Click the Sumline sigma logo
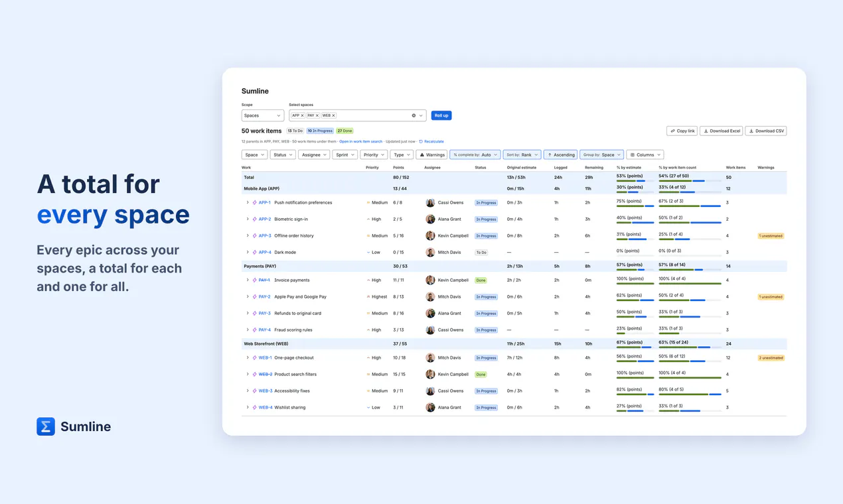The image size is (843, 504). coord(46,426)
